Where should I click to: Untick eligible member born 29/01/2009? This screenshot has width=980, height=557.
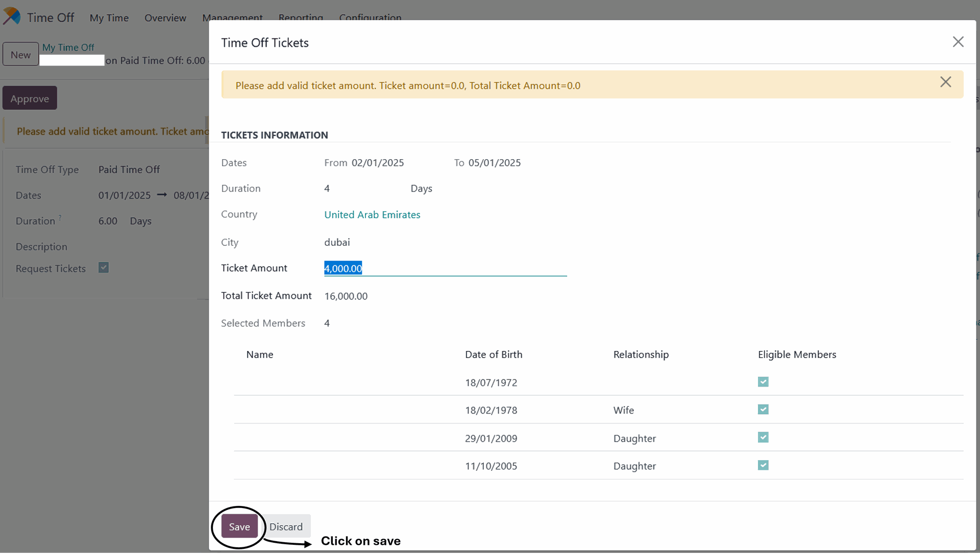(x=763, y=438)
